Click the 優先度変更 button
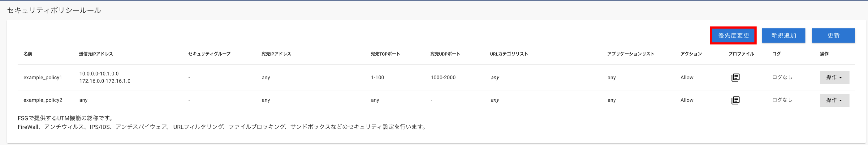 click(x=733, y=35)
